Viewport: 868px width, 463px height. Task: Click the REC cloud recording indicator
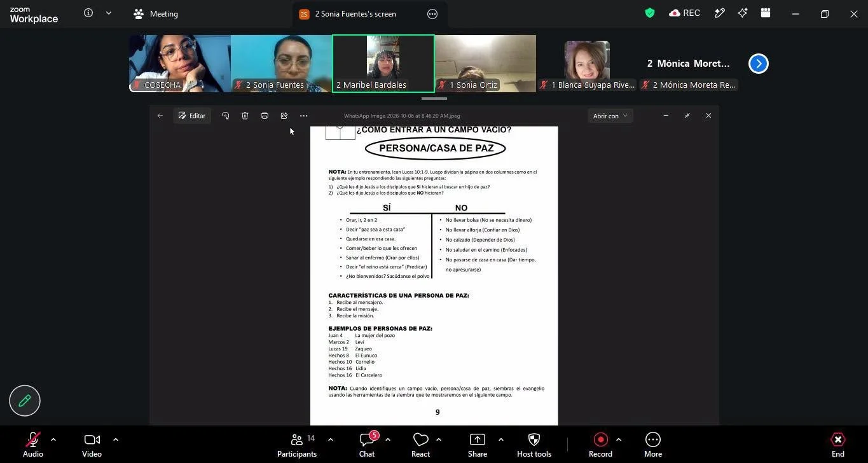(685, 13)
